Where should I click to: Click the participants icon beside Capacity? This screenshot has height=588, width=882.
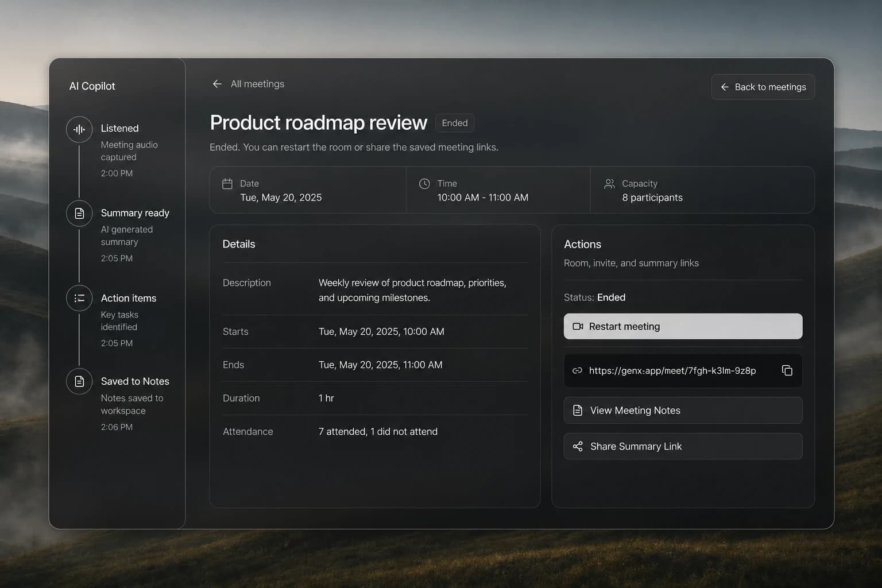609,184
